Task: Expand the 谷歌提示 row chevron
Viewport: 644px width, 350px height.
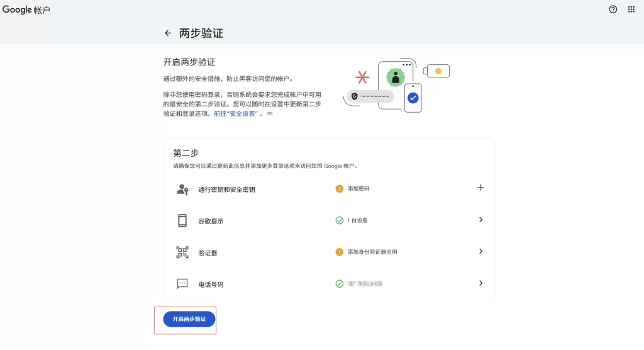Action: coord(480,220)
